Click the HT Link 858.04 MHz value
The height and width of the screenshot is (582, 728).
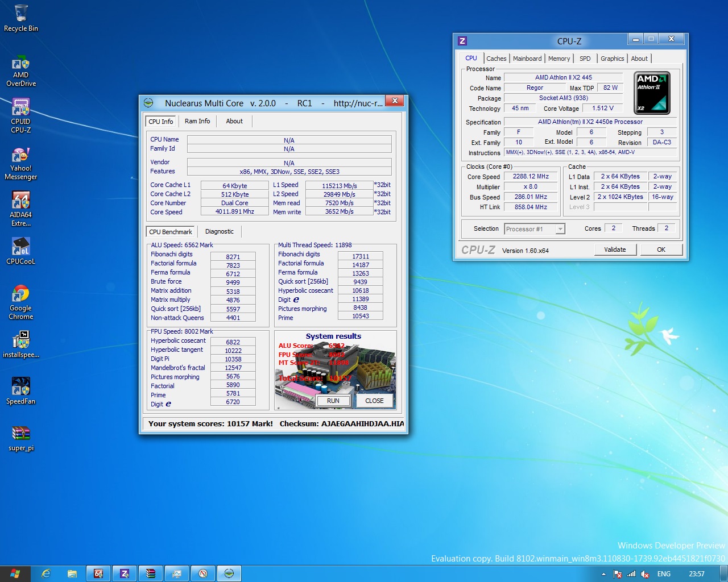[531, 207]
